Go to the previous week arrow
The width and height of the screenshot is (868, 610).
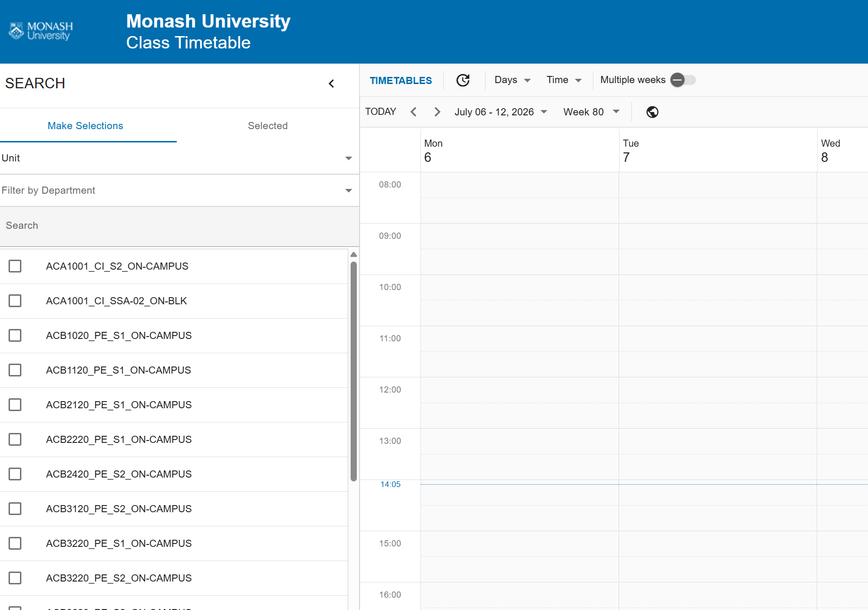413,112
